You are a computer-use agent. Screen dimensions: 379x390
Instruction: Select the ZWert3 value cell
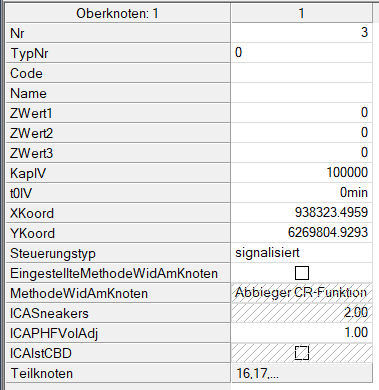302,153
